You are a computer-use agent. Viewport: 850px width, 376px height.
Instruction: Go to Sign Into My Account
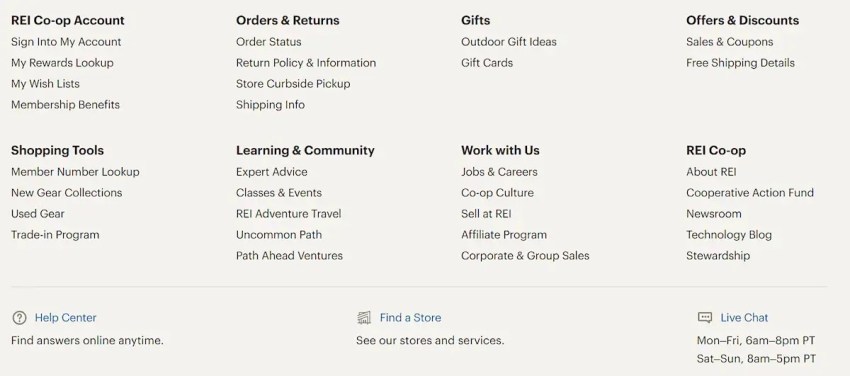click(x=66, y=42)
